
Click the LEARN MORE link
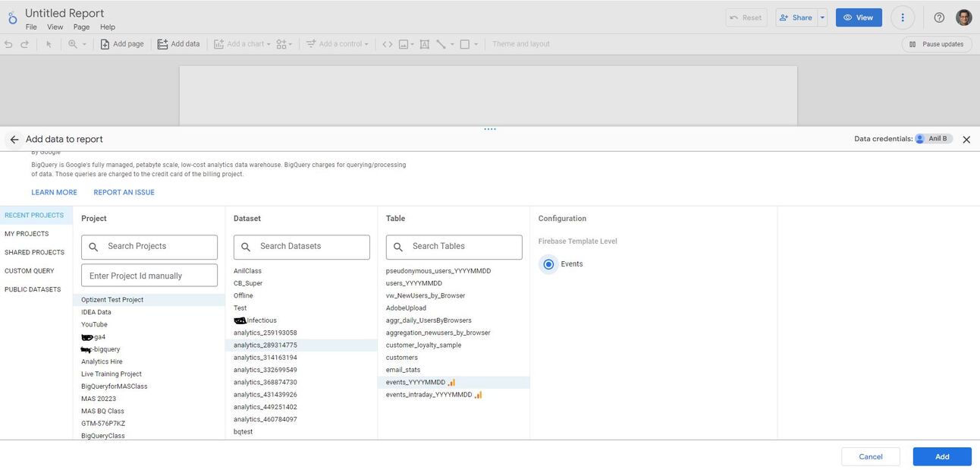click(x=53, y=192)
